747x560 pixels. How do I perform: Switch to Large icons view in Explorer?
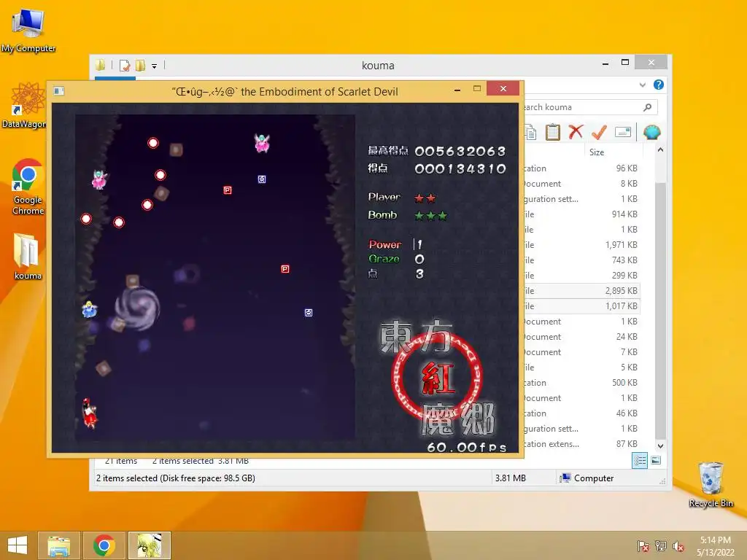point(656,461)
